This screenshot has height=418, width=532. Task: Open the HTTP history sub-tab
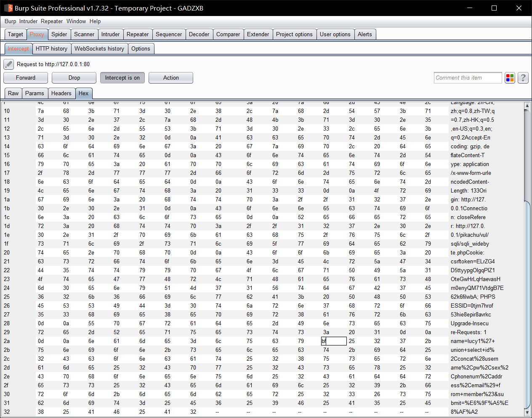point(51,48)
